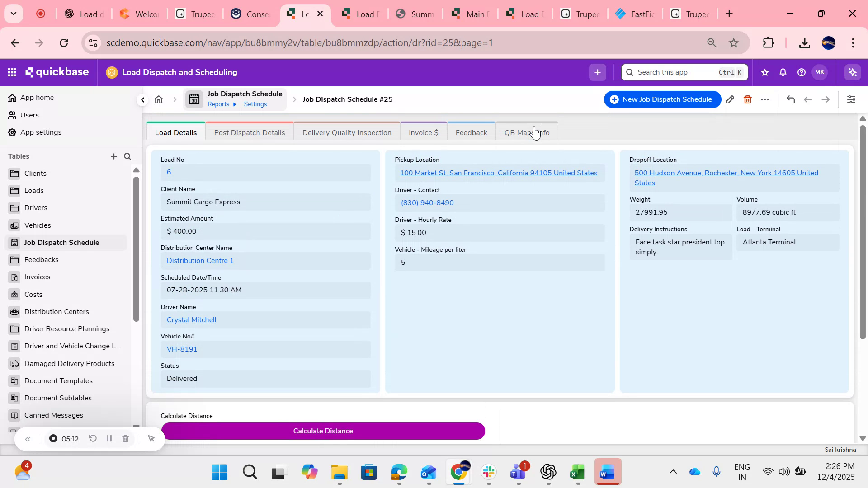The width and height of the screenshot is (868, 488).
Task: Open the table search magnifier in Tables panel
Action: [127, 156]
